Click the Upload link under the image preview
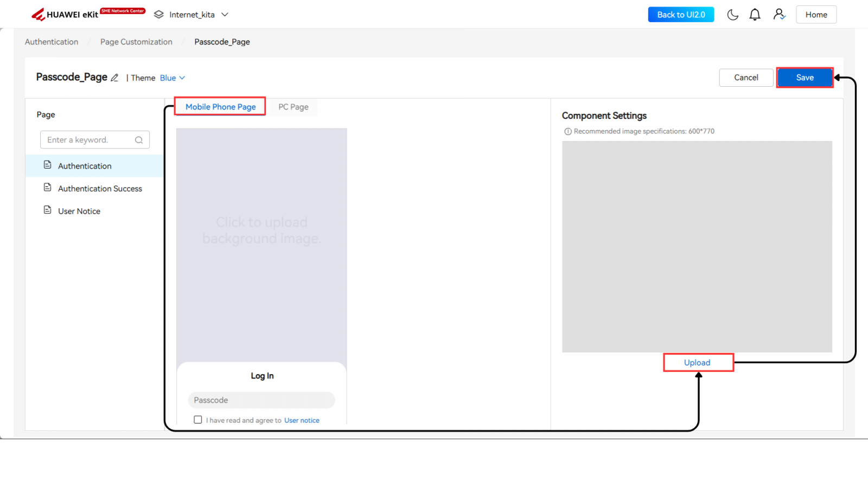868x488 pixels. tap(697, 363)
